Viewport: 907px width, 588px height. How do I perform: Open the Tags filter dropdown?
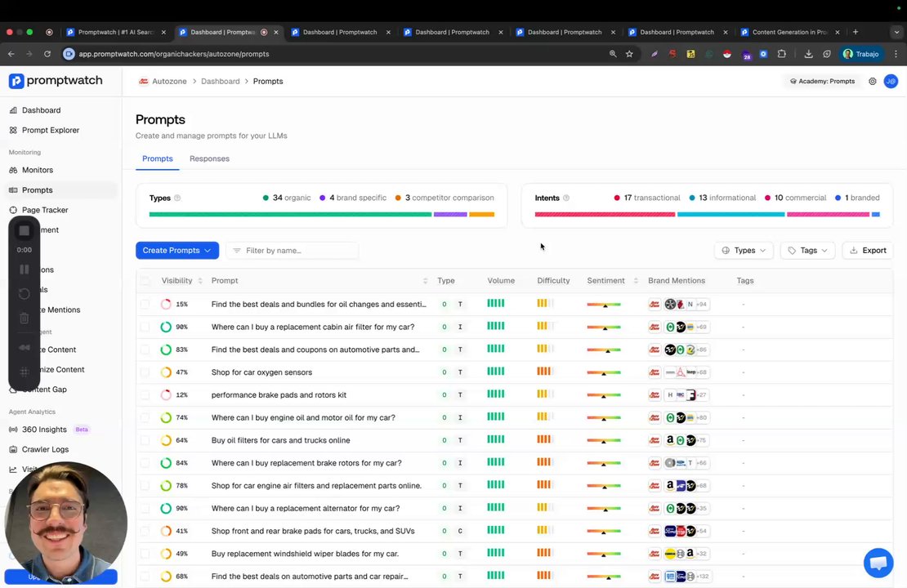pos(807,251)
